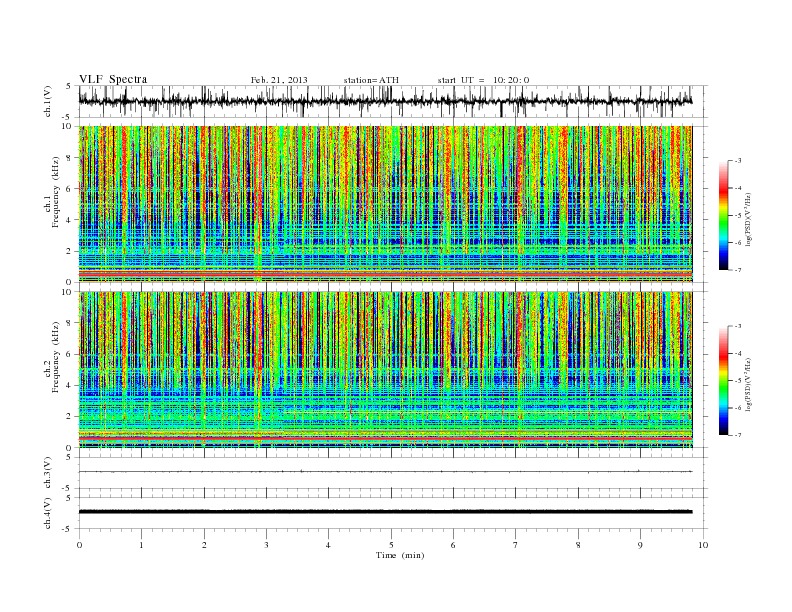The width and height of the screenshot is (792, 612).
Task: Click time axis tick label '9'
Action: [640, 545]
